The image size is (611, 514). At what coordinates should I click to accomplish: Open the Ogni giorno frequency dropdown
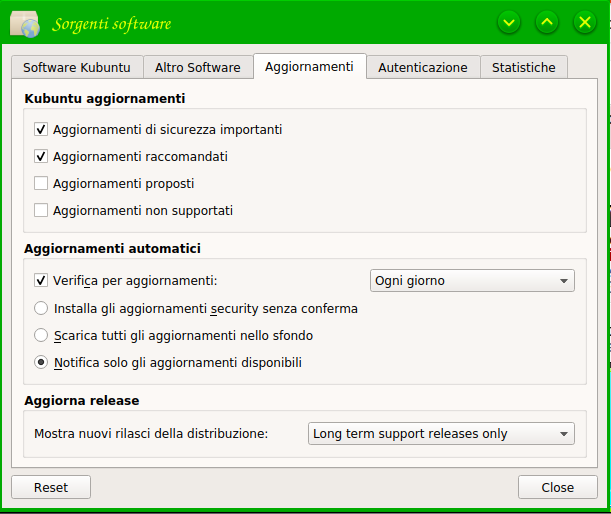tap(472, 281)
